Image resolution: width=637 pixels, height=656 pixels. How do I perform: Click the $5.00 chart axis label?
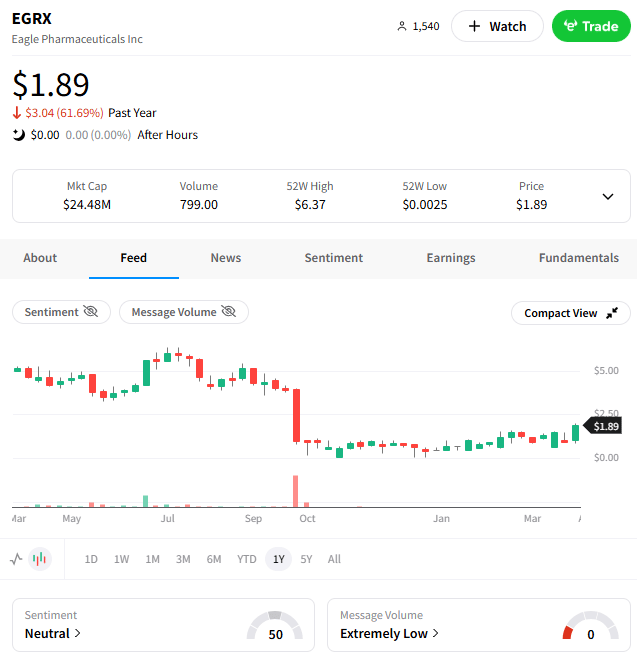606,370
